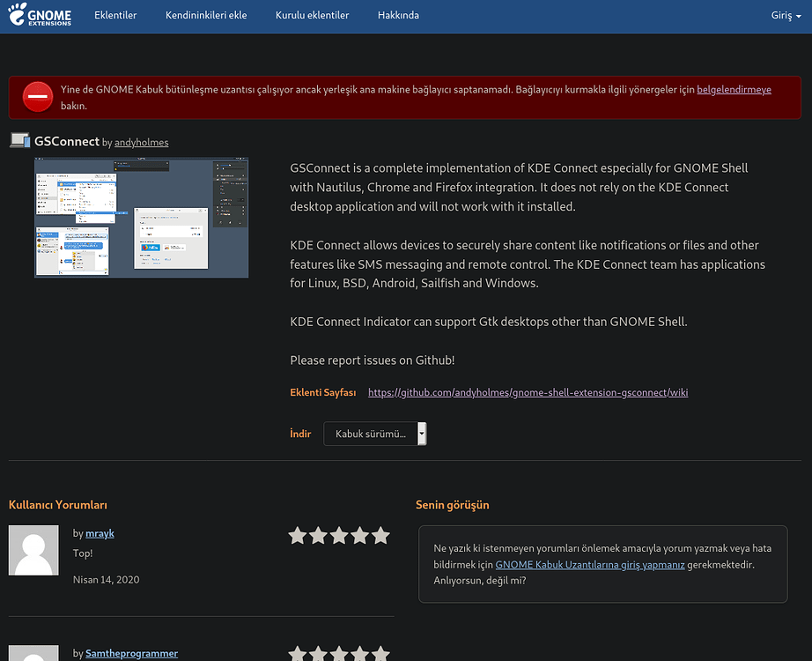Enlarge the GSConnect screenshot thumbnail

click(x=141, y=218)
